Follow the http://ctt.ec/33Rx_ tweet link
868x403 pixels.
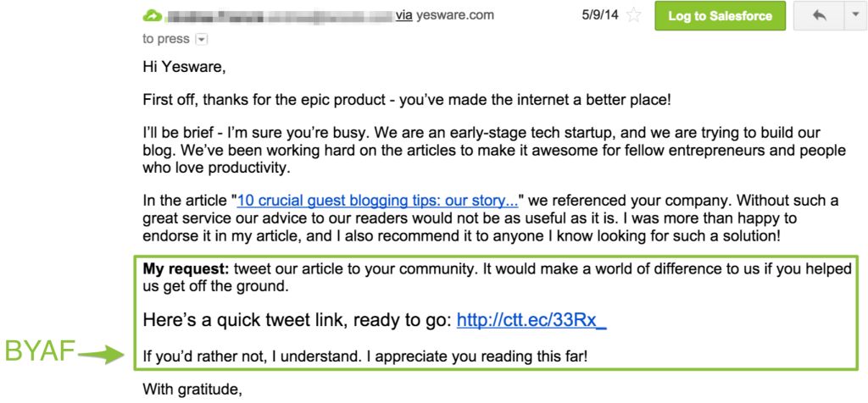pyautogui.click(x=531, y=320)
